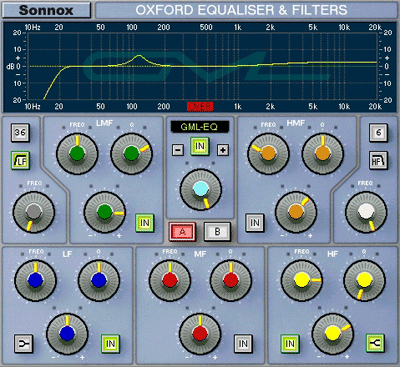Click the red OVER indicator in graph
400x367 pixels.
coord(200,106)
